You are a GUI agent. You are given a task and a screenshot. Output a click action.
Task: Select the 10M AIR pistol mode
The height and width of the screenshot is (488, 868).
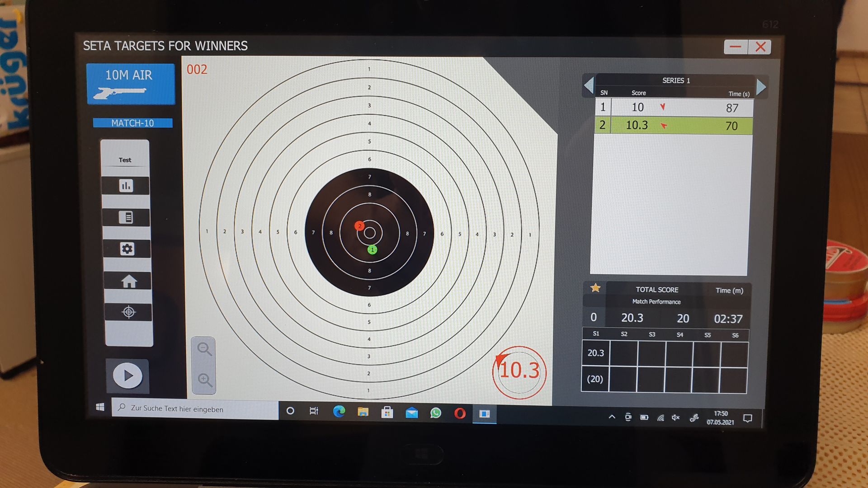click(x=131, y=84)
